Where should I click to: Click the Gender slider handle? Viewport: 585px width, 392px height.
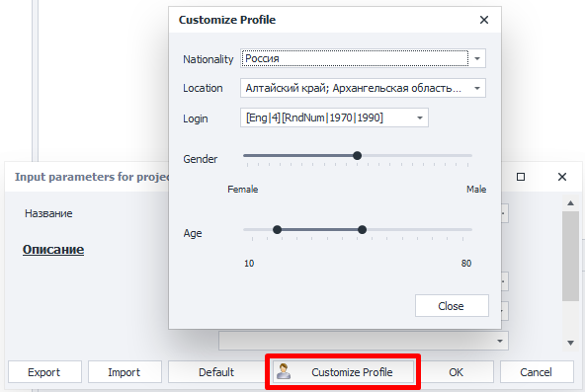[x=357, y=155]
